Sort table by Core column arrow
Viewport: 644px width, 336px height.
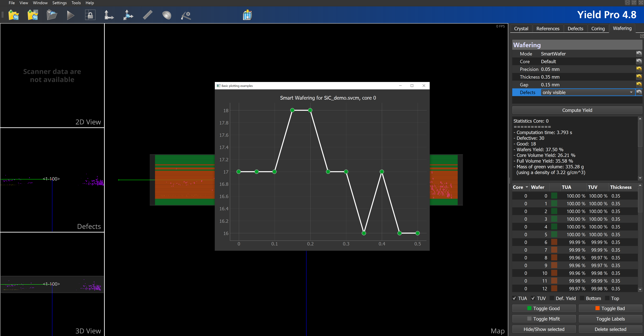coord(527,187)
